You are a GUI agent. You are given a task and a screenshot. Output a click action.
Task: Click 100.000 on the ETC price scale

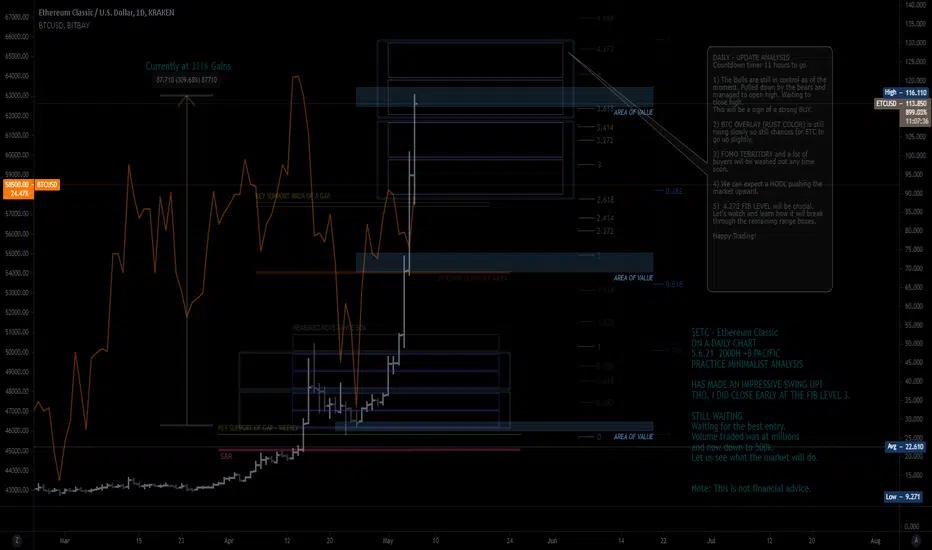pos(915,156)
